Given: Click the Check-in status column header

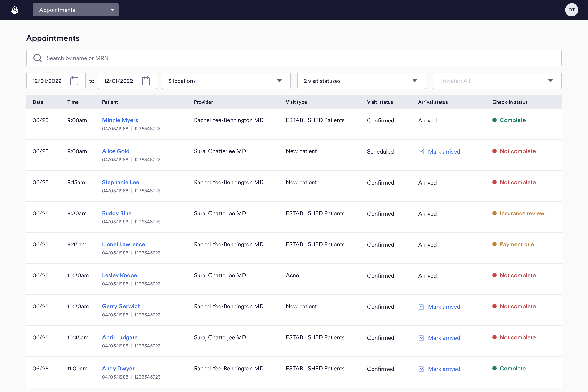Looking at the screenshot, I should tap(510, 102).
